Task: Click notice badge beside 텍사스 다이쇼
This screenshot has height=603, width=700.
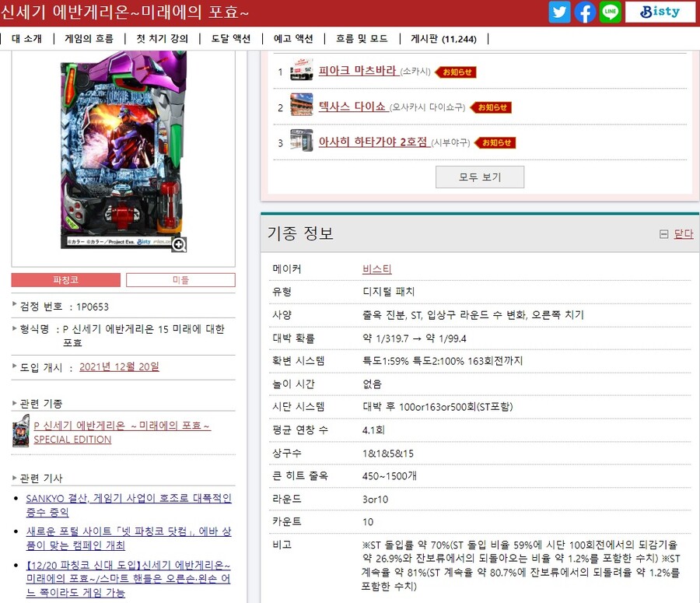Action: 491,107
